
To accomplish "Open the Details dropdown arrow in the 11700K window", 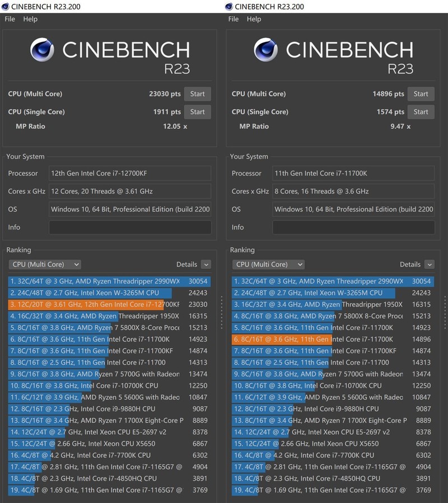I will point(429,264).
